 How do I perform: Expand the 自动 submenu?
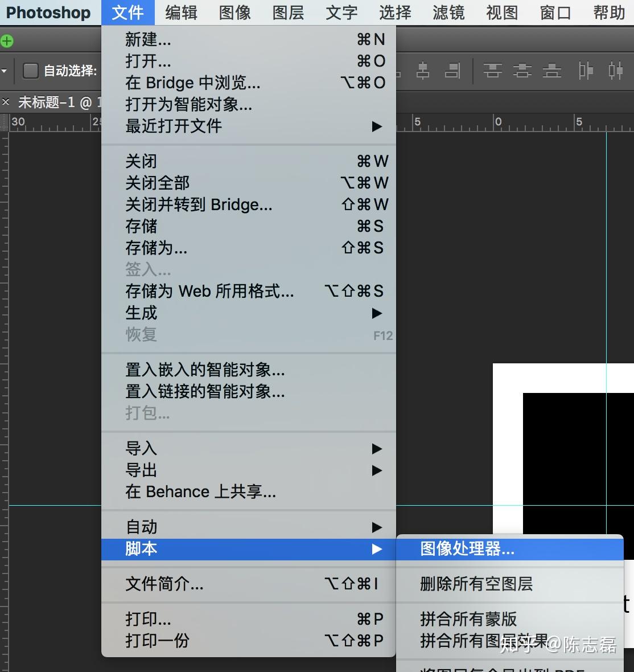[x=249, y=527]
